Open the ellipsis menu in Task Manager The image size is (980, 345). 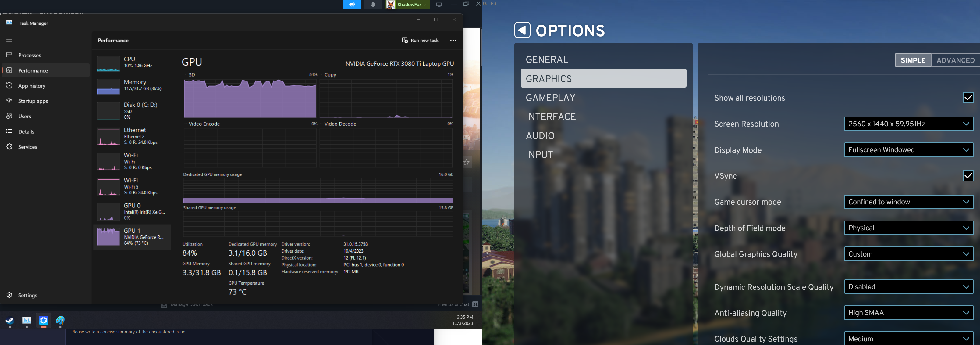point(453,40)
